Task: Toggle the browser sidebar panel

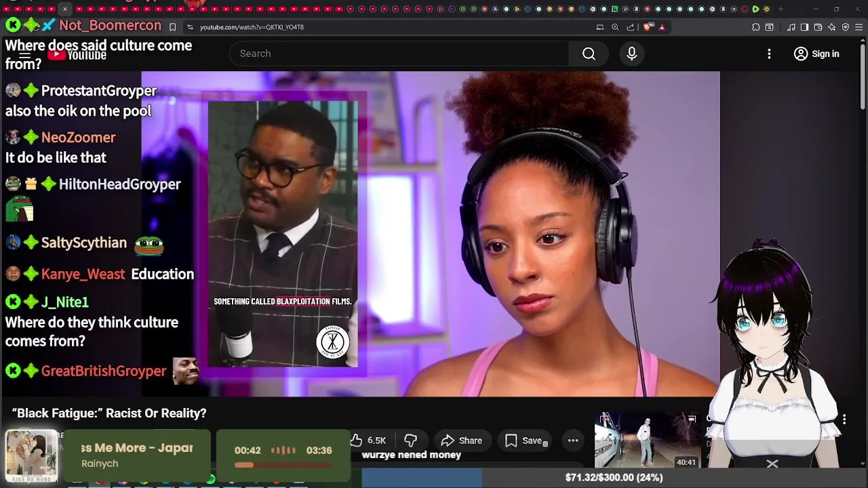Action: pyautogui.click(x=804, y=27)
